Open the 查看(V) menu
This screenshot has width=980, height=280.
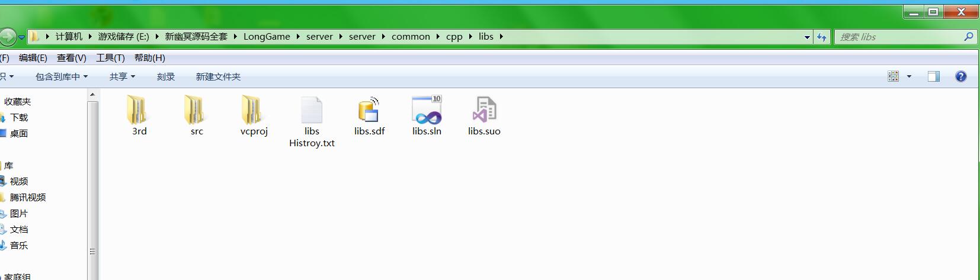click(x=71, y=57)
